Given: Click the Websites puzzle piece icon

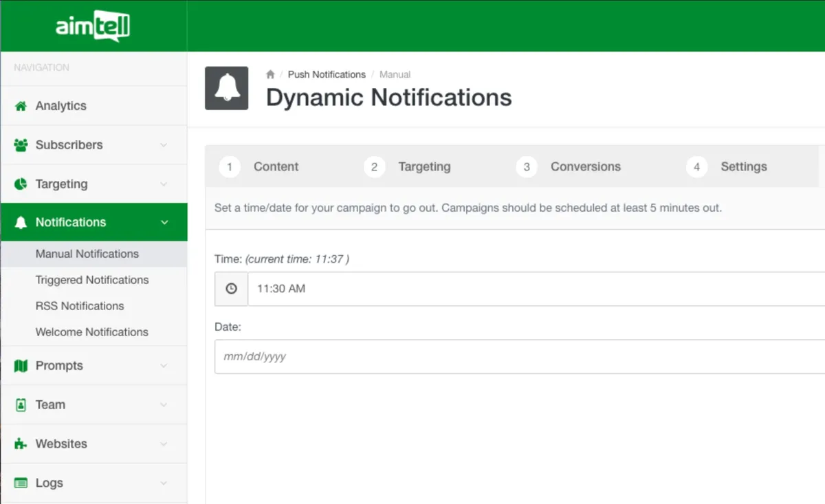Looking at the screenshot, I should coord(21,444).
